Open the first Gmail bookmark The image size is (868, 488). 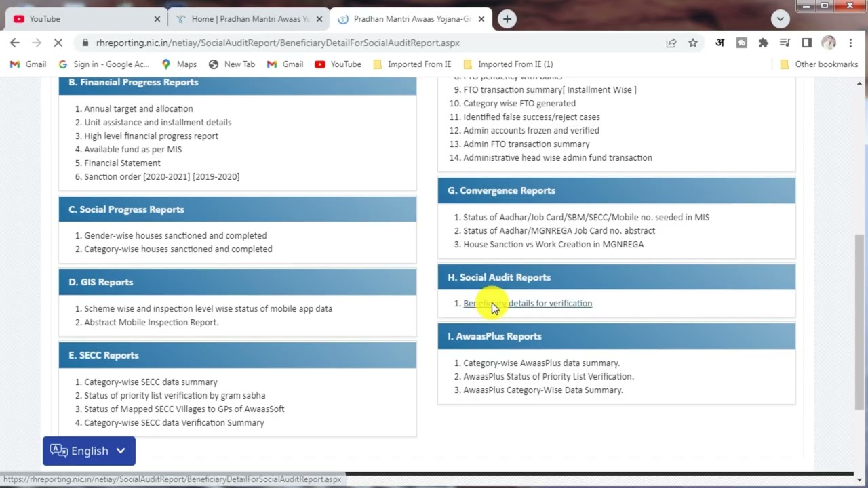28,64
